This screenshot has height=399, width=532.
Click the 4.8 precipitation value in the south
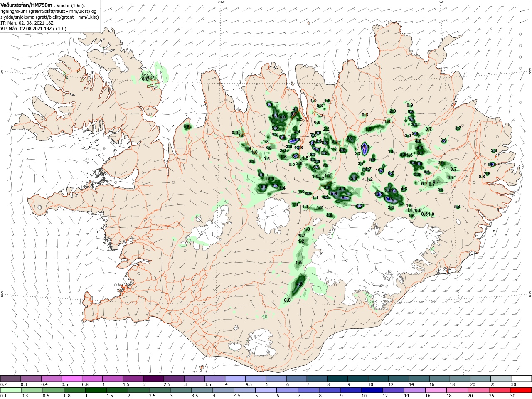299,284
